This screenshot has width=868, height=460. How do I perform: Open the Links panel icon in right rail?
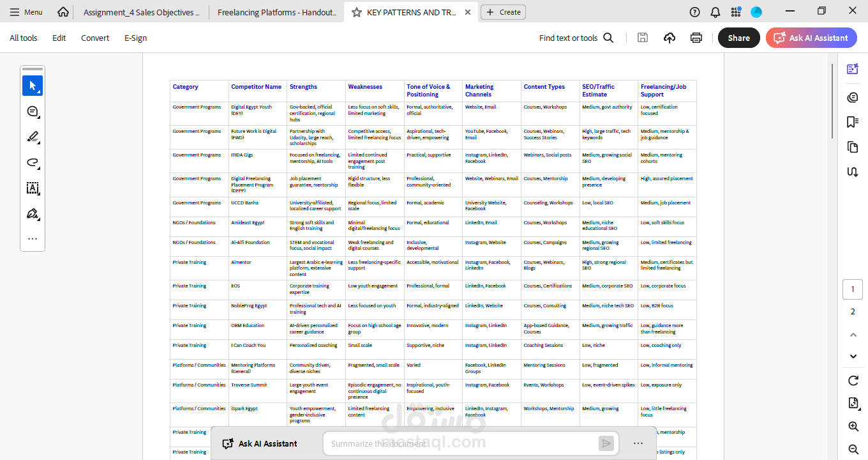click(853, 172)
